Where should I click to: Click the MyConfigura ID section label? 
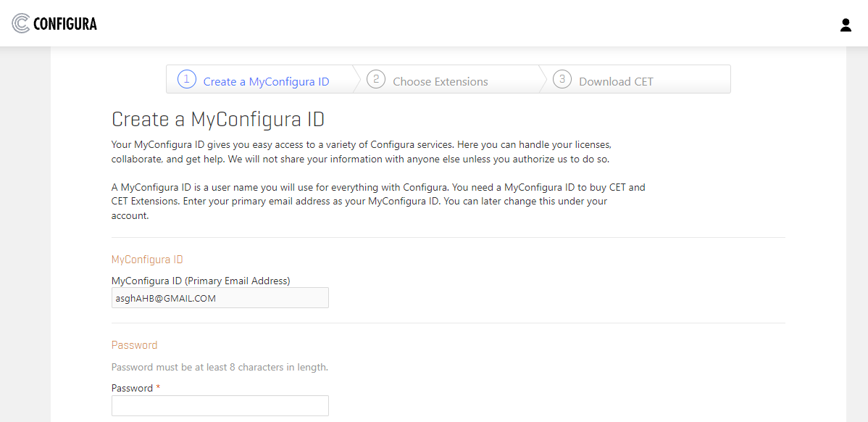[147, 259]
